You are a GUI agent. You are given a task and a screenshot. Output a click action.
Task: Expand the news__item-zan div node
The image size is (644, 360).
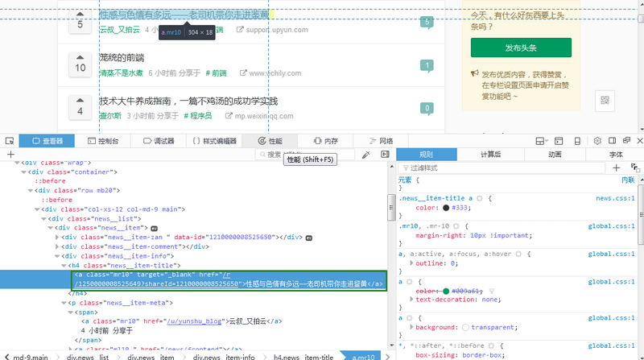(57, 237)
